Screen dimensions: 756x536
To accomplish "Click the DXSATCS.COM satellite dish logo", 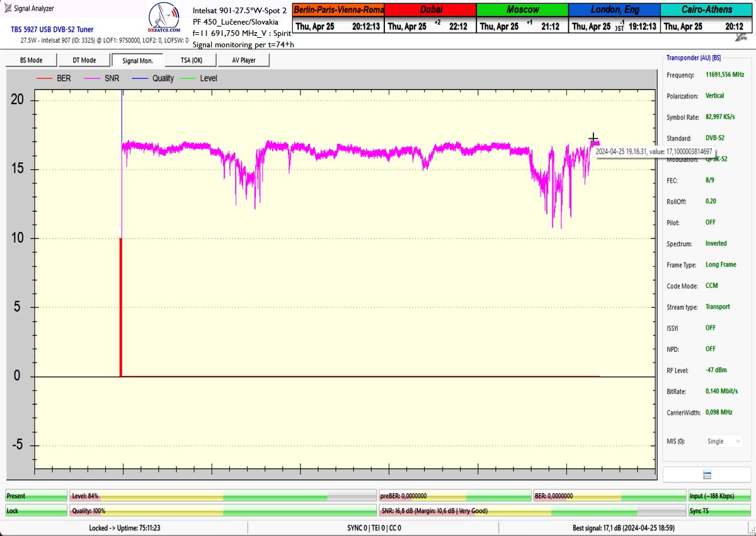I will click(164, 18).
